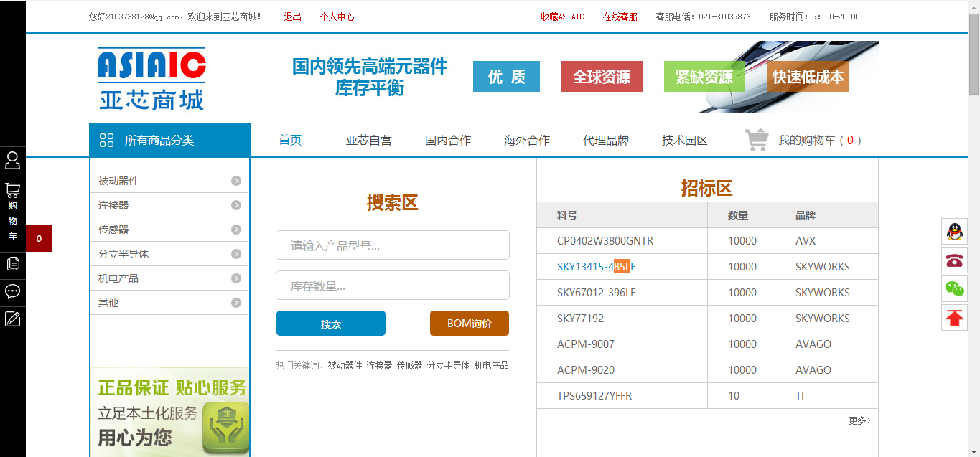Viewport: 980px width, 457px height.
Task: Click the 优质 blue banner tile
Action: point(506,77)
